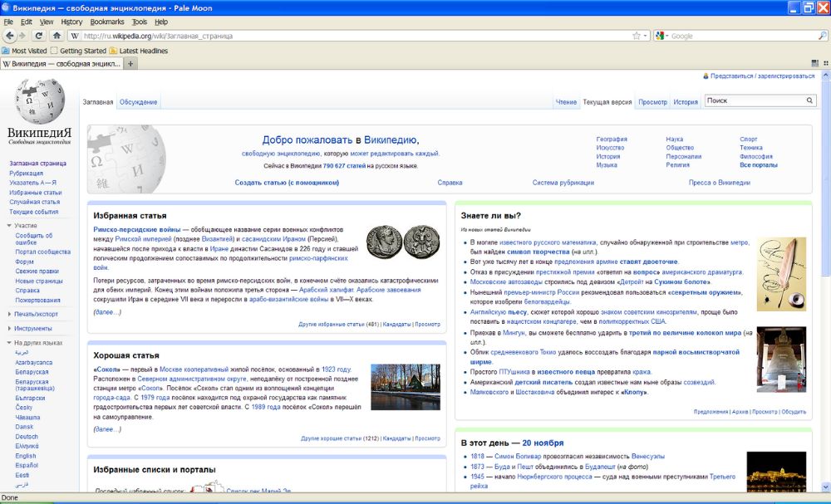Open the address bar history dropdown arrow
This screenshot has width=831, height=504.
[645, 36]
